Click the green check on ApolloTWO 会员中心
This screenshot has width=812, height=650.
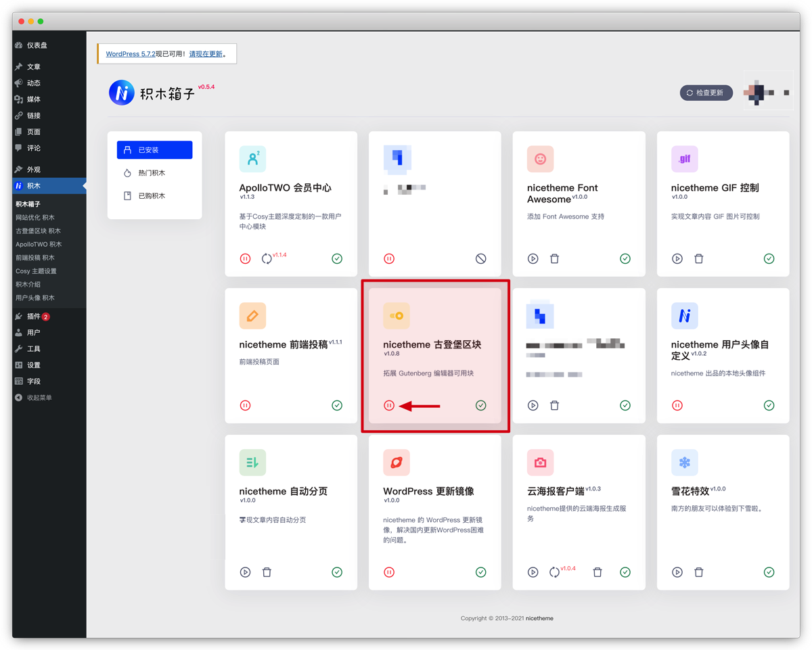pos(337,258)
